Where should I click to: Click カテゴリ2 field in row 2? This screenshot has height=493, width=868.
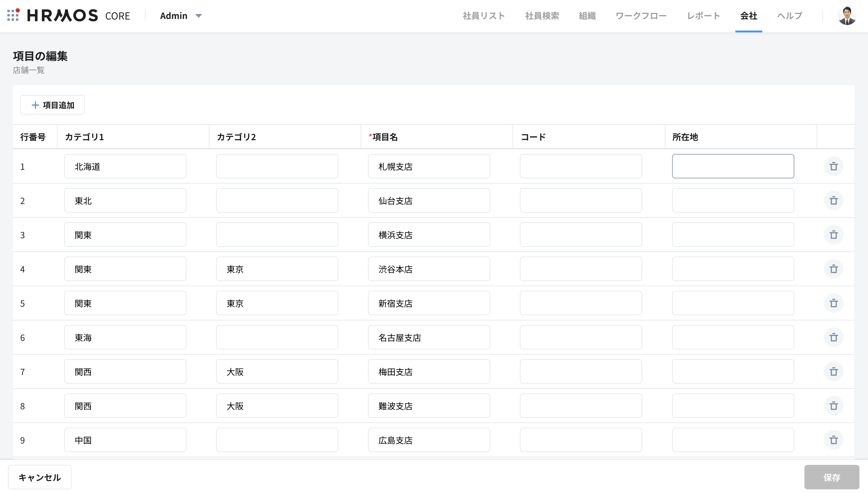tap(277, 200)
